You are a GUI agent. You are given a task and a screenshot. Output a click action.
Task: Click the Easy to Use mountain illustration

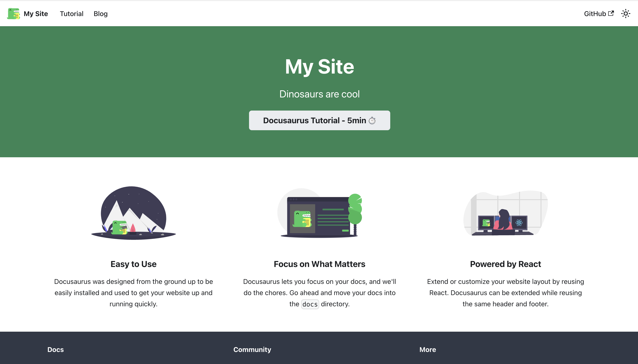(x=134, y=213)
